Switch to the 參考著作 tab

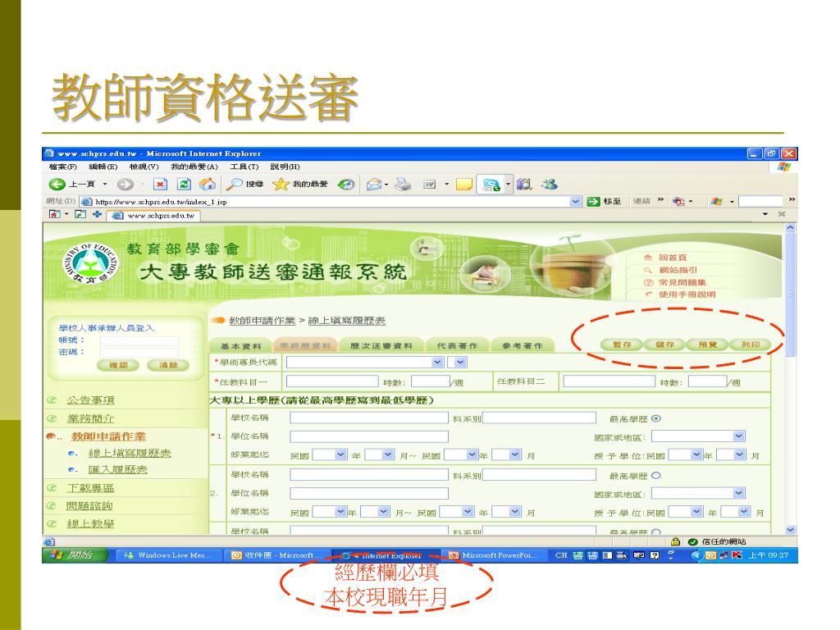coord(523,345)
